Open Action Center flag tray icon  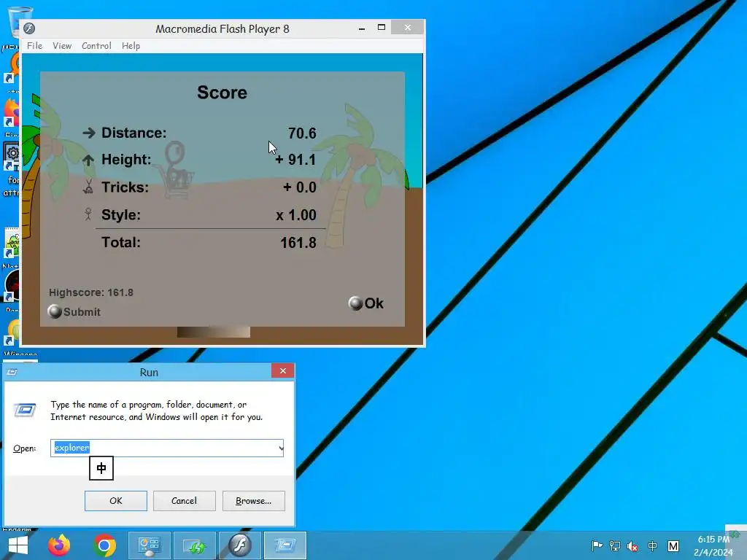click(597, 546)
